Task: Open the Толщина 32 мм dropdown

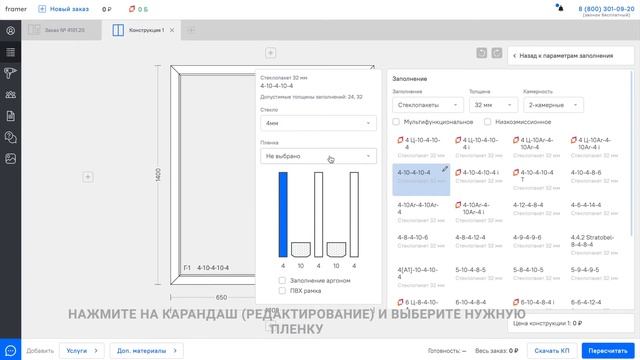Action: tap(493, 105)
